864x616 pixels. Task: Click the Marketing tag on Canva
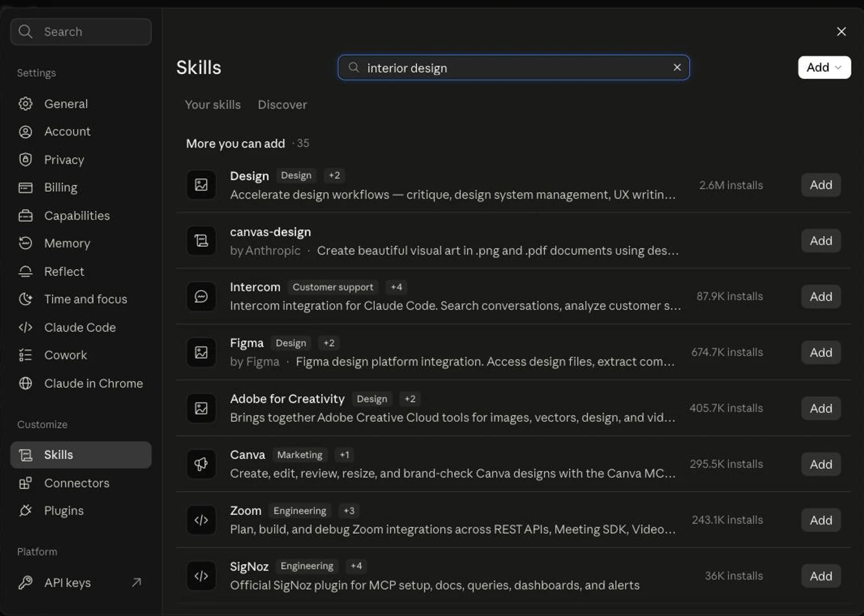coord(300,455)
